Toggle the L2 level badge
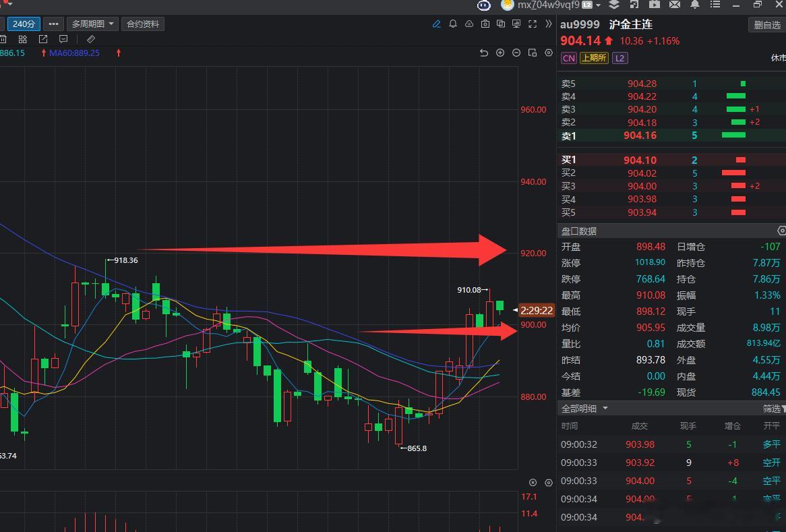This screenshot has width=786, height=532. 619,58
